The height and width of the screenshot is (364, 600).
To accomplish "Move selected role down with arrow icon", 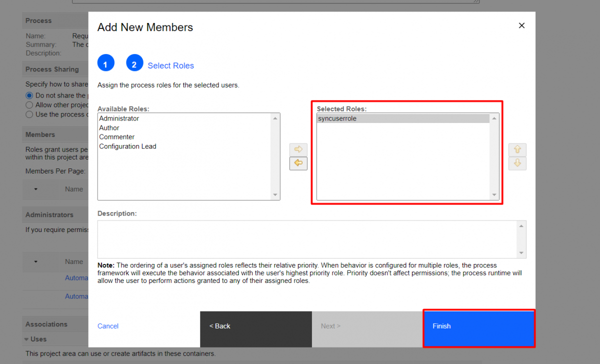I will [517, 163].
